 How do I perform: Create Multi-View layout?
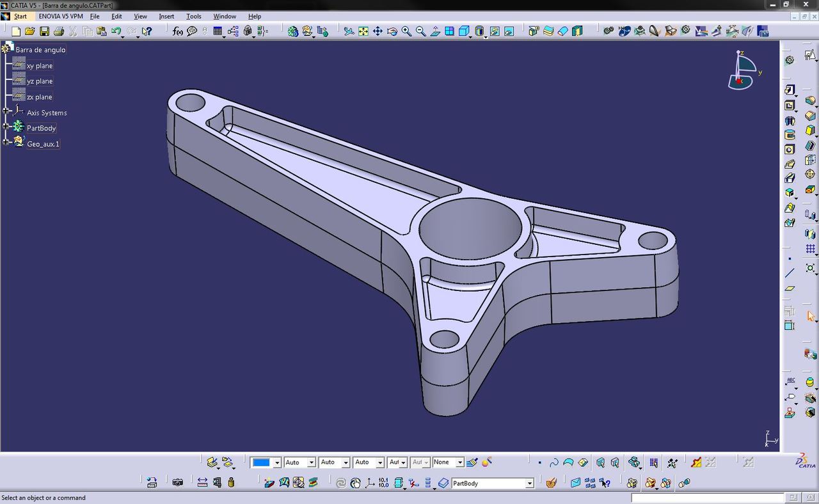click(449, 31)
